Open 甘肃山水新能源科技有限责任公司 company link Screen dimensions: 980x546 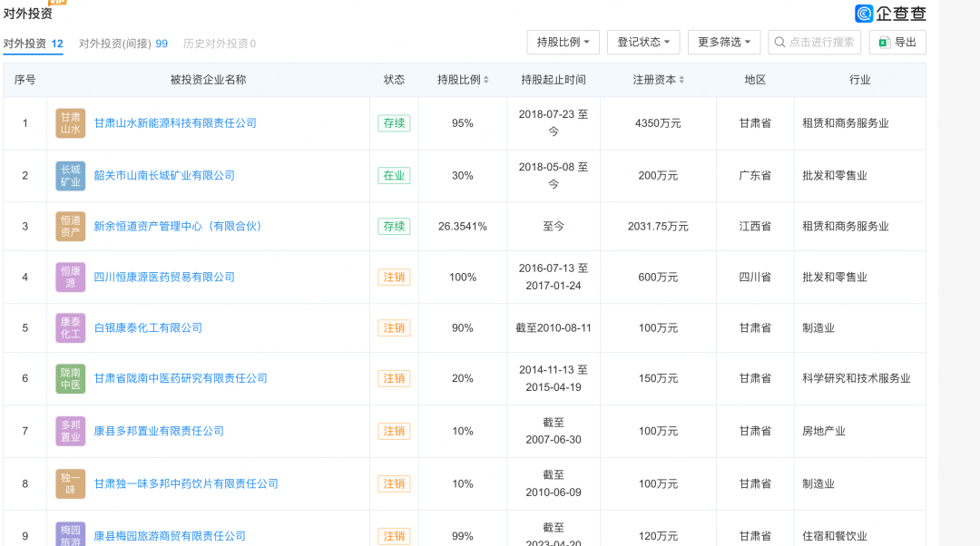[175, 123]
